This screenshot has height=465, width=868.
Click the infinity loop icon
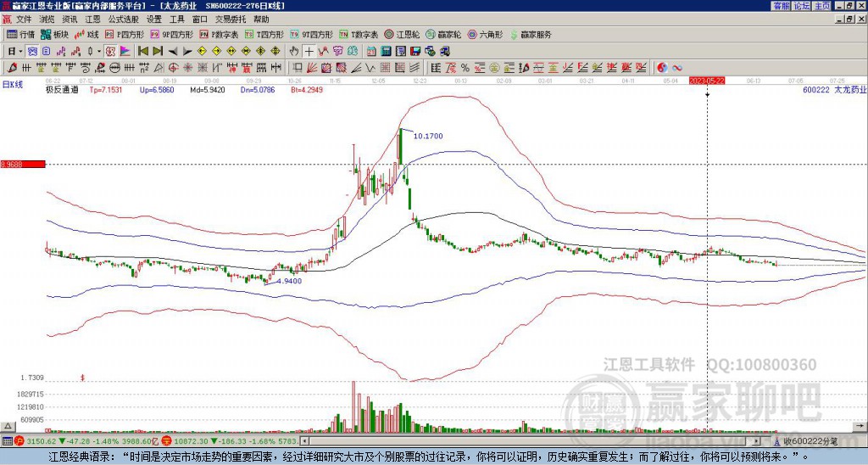677,68
